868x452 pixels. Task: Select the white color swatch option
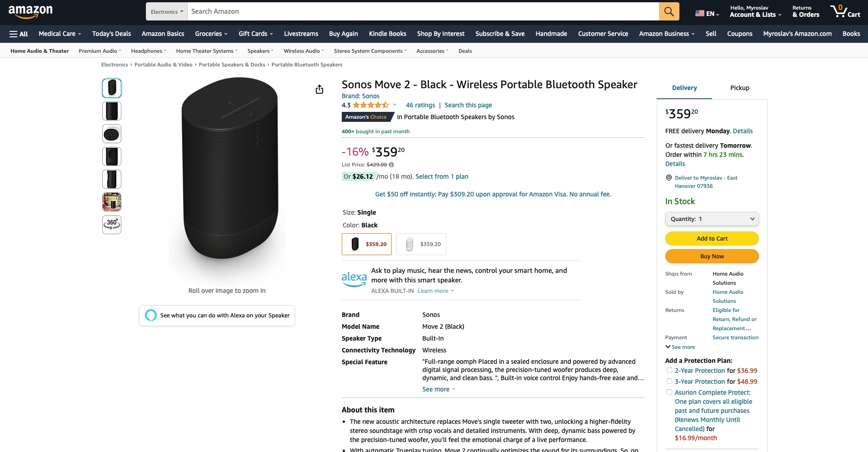[421, 244]
